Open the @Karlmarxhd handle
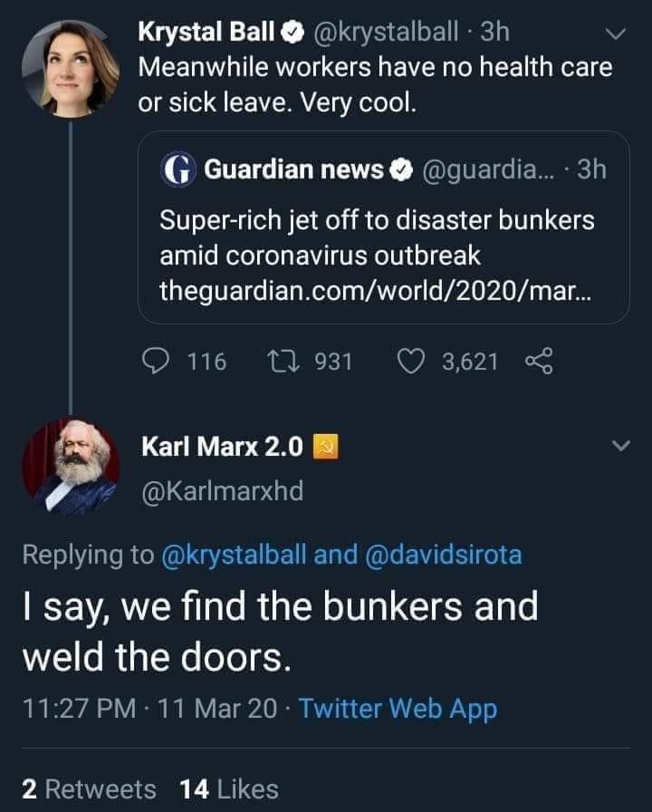 pyautogui.click(x=223, y=490)
